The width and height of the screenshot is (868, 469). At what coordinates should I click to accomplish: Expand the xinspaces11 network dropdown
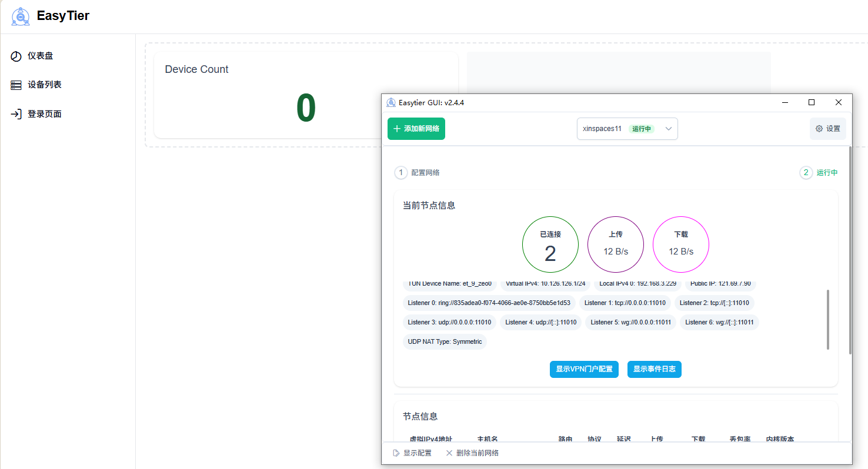click(x=627, y=129)
